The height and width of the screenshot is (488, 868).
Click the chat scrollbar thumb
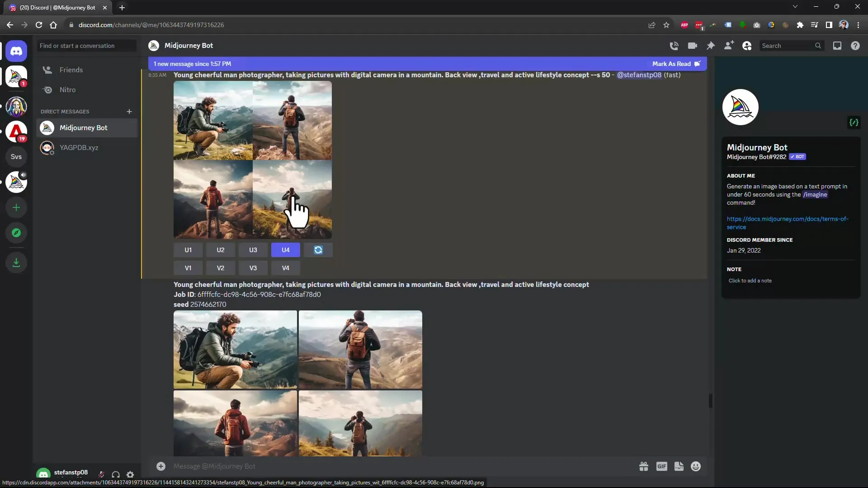pyautogui.click(x=711, y=401)
